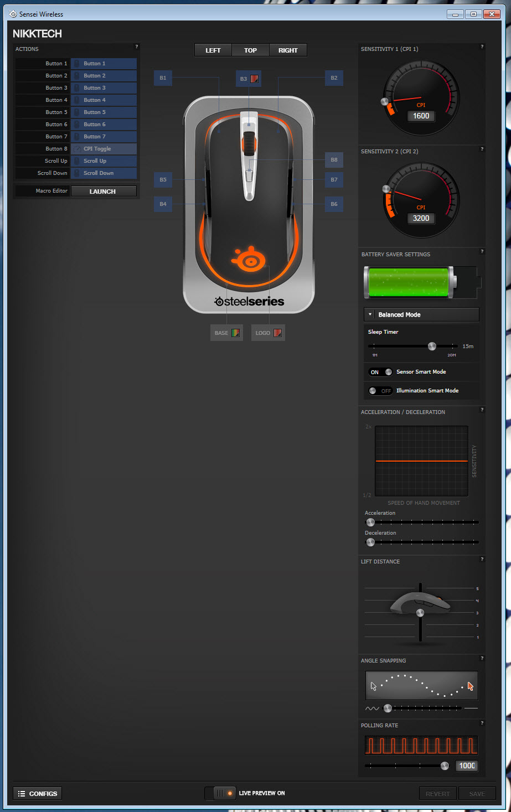Image resolution: width=511 pixels, height=812 pixels.
Task: Click the CPI 1 value field 1600
Action: pos(421,116)
